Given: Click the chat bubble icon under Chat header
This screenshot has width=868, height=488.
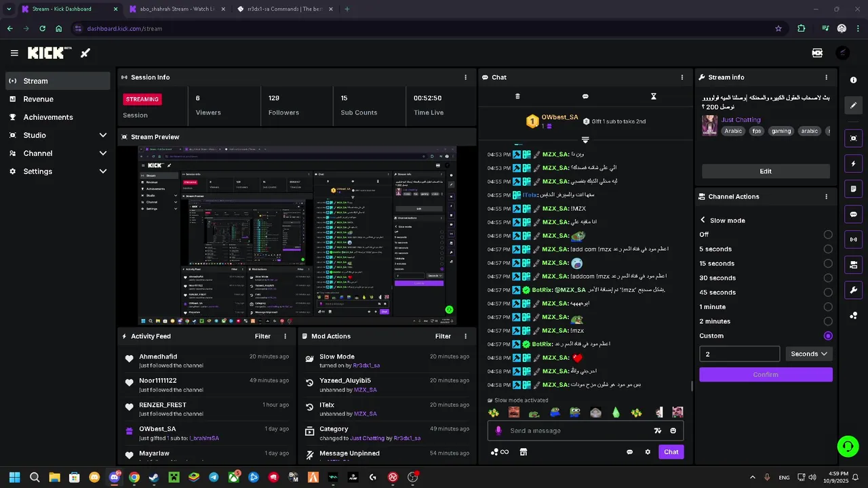Looking at the screenshot, I should (585, 96).
